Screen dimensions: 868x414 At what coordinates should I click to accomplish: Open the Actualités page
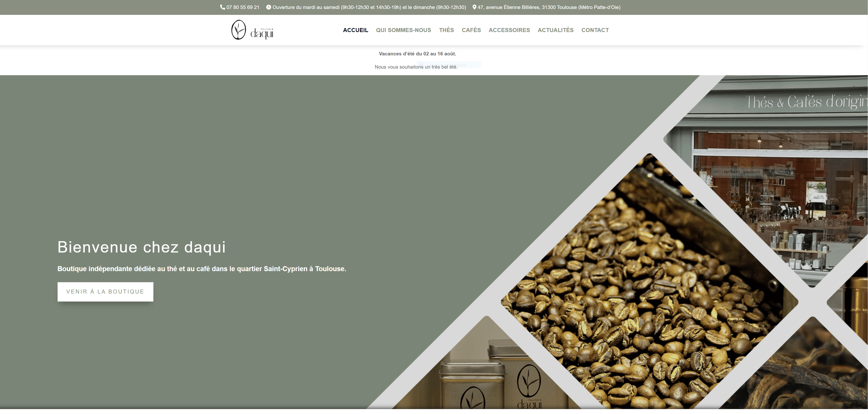tap(555, 30)
